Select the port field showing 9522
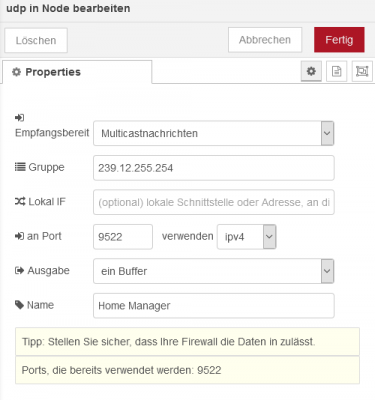375x400 pixels. (x=123, y=237)
